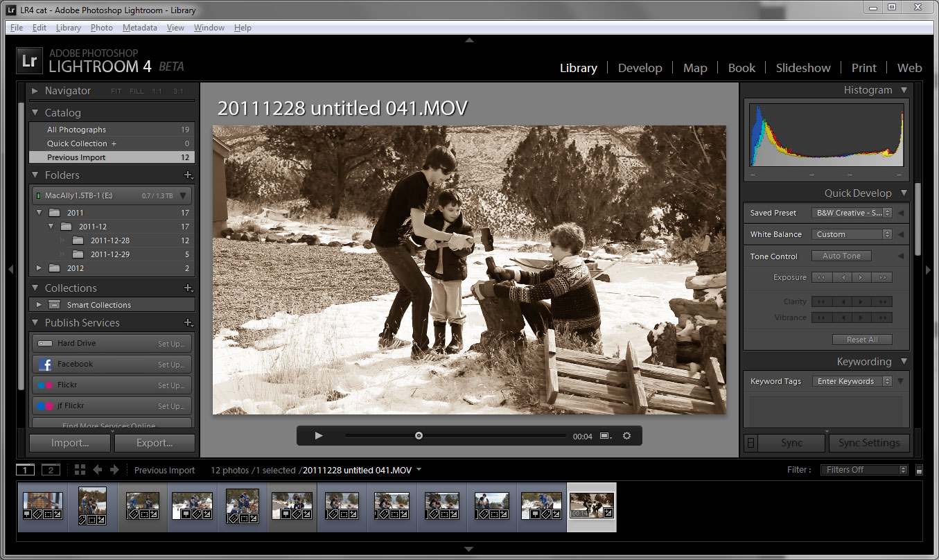
Task: Open the Filters Off dropdown
Action: [864, 470]
